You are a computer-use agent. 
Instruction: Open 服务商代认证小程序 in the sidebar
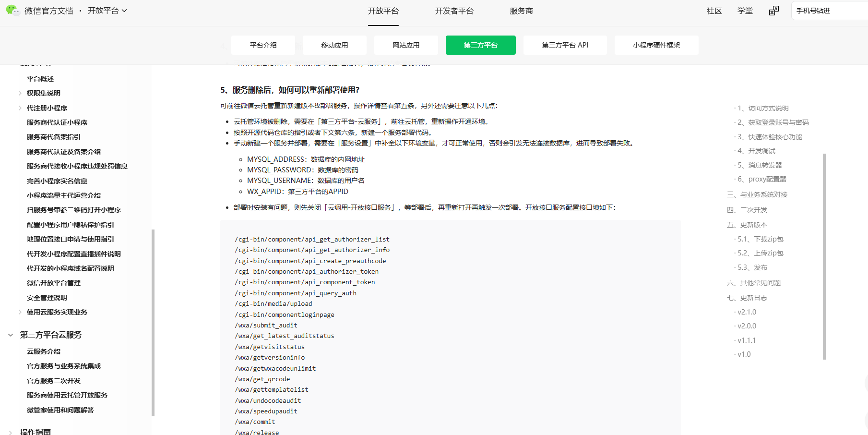tap(57, 122)
